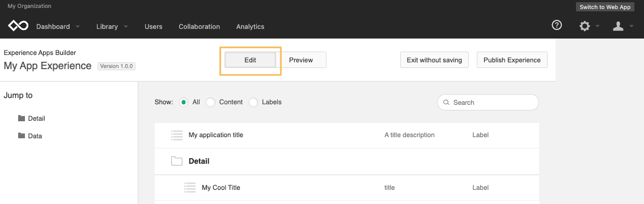Click 'A title description' text
Screen dimensions: 644x204
[x=409, y=135]
